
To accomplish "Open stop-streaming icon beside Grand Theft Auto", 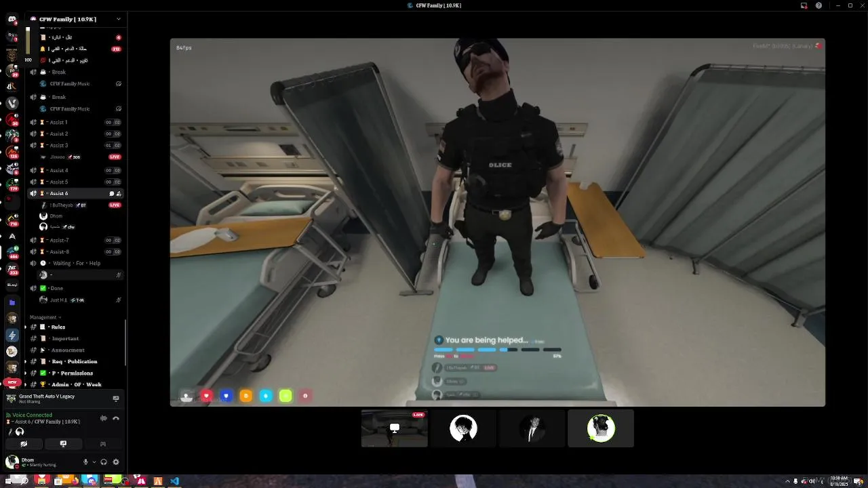I will pos(116,399).
